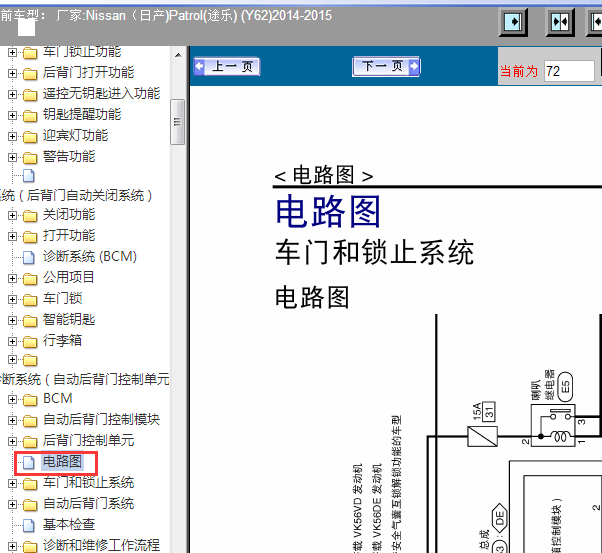Select the 基本检查 tree entry
Image resolution: width=602 pixels, height=553 pixels.
point(69,525)
